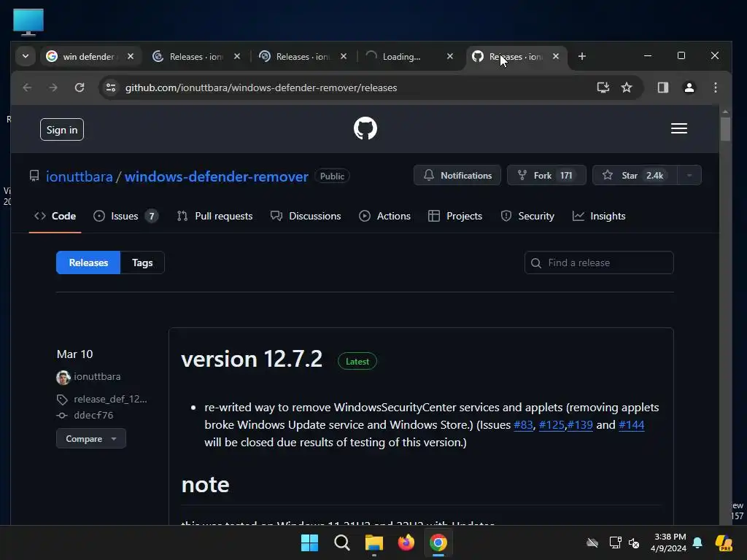
Task: Open the GitHub hamburger menu
Action: tap(679, 128)
